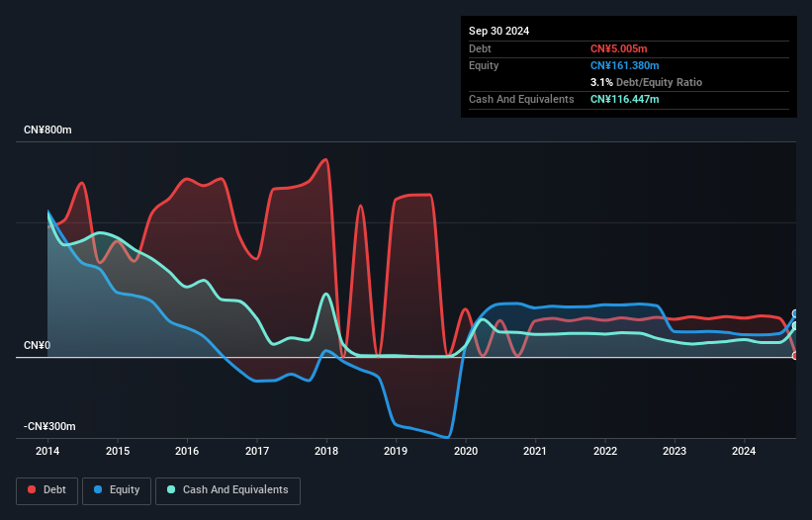Click the CN¥800m axis label
This screenshot has height=520, width=812.
point(47,130)
